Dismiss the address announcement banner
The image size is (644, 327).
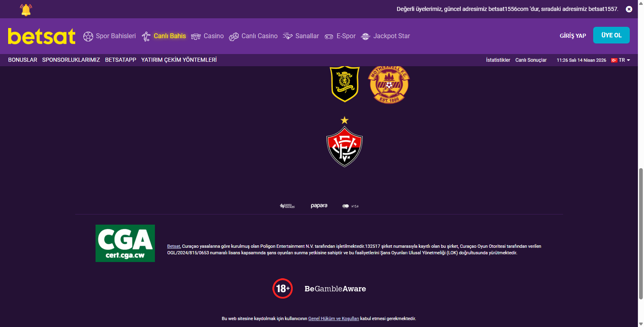coord(629,9)
